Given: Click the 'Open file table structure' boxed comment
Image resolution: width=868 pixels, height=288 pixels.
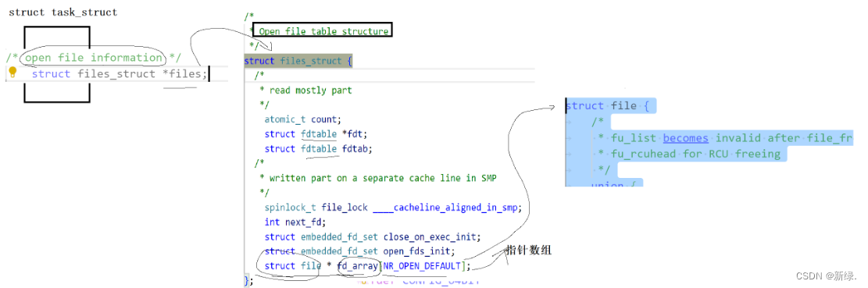Looking at the screenshot, I should (x=323, y=31).
